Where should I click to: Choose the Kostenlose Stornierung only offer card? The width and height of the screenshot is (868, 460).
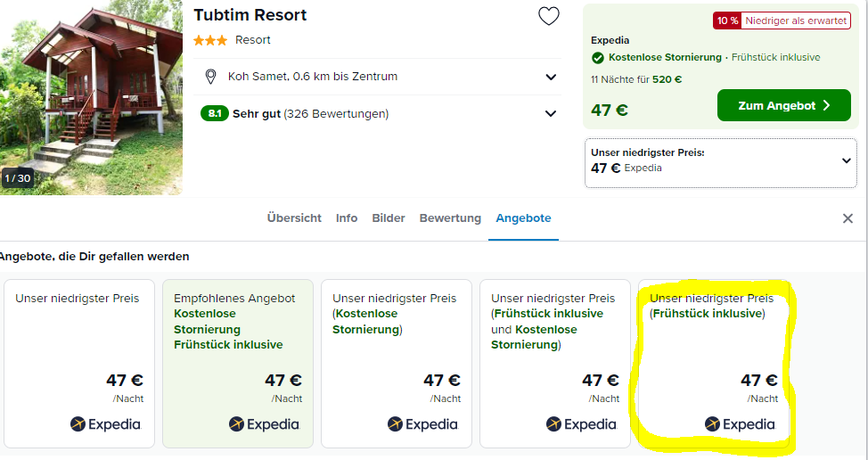tap(397, 364)
